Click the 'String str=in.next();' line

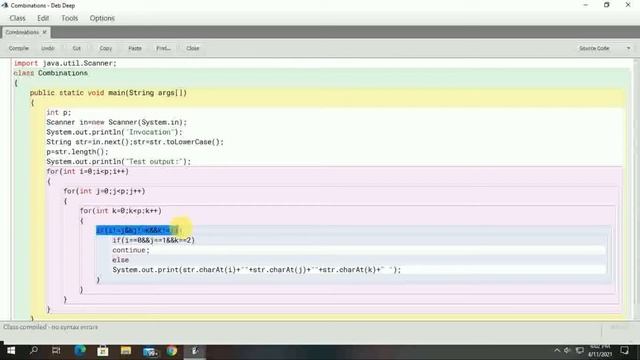(x=135, y=142)
